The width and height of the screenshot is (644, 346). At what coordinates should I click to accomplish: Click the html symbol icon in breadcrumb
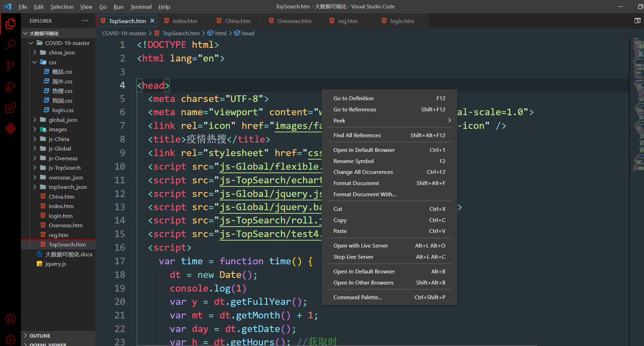click(x=210, y=33)
